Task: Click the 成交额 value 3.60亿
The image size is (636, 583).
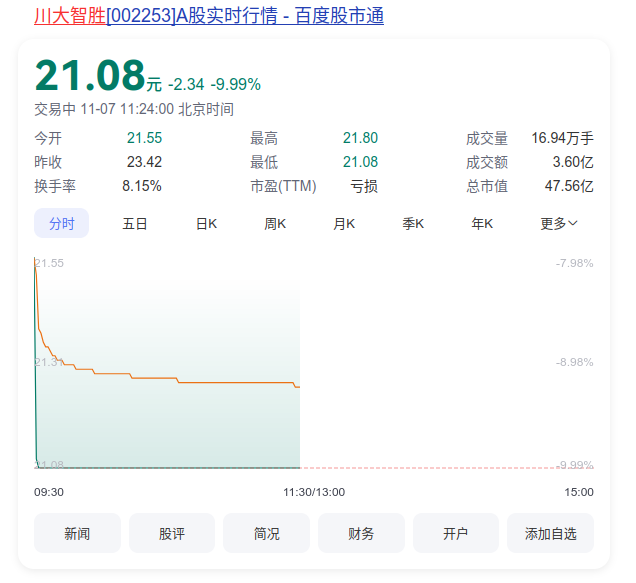Action: 573,162
